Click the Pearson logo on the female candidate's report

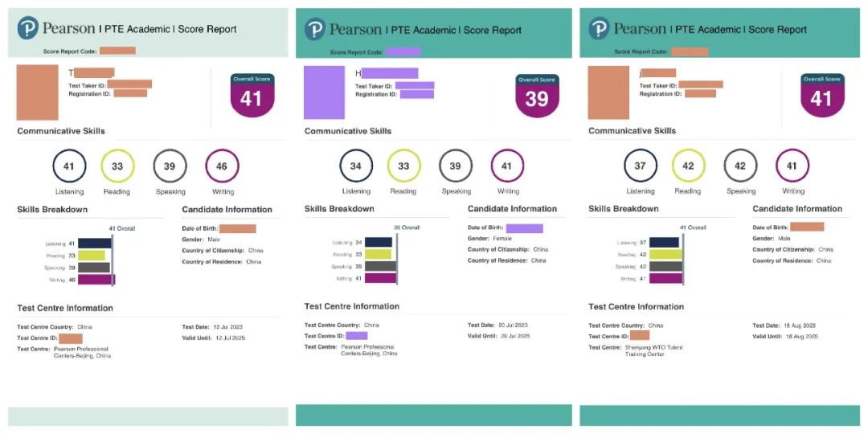coord(315,30)
